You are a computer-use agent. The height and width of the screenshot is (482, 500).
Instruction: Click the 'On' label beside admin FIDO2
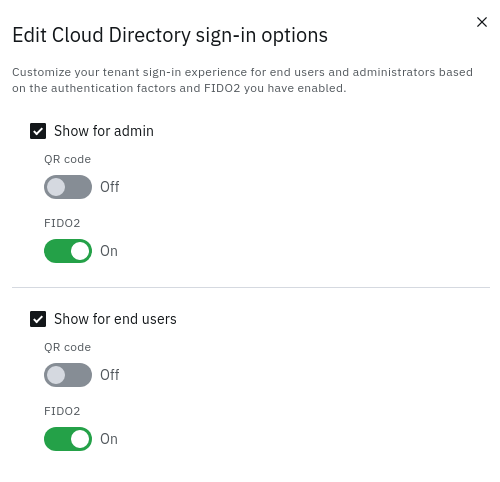[x=109, y=251]
